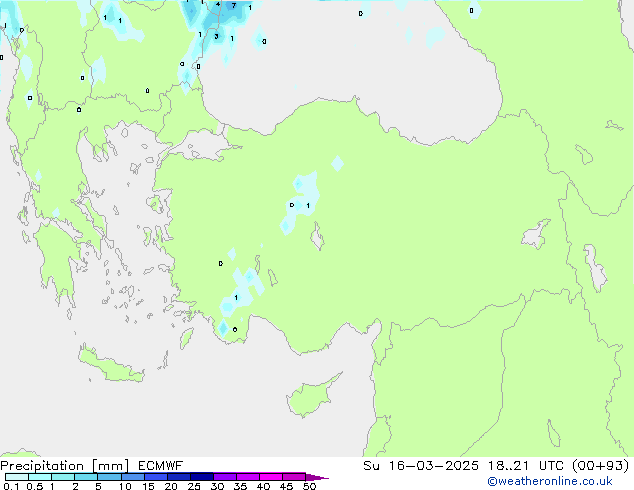
Task: Click the island of Cyprus
Action: (311, 397)
